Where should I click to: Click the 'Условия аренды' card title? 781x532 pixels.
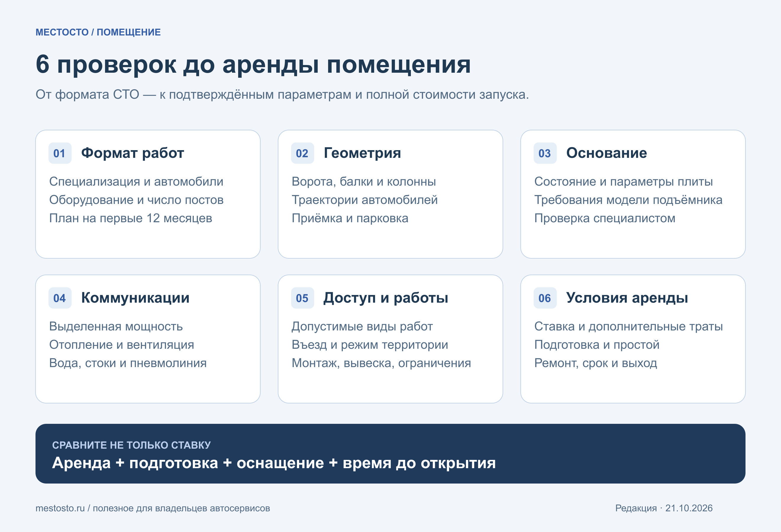[x=627, y=298]
